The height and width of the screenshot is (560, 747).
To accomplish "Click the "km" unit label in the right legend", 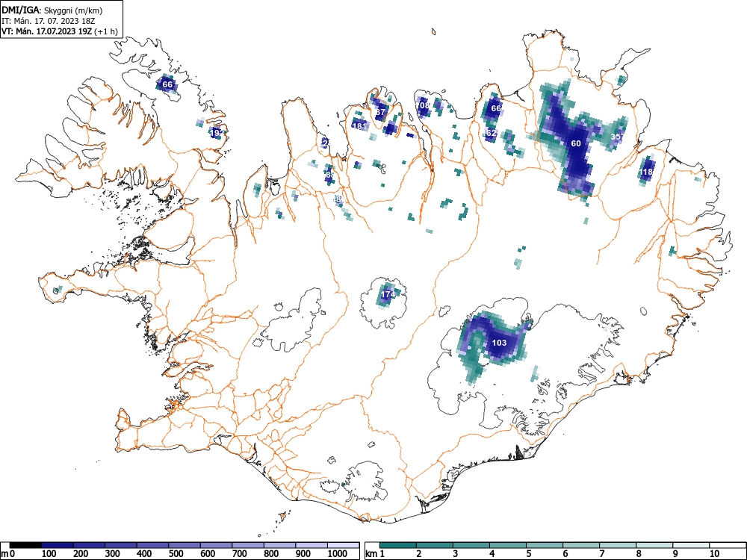I will point(371,554).
